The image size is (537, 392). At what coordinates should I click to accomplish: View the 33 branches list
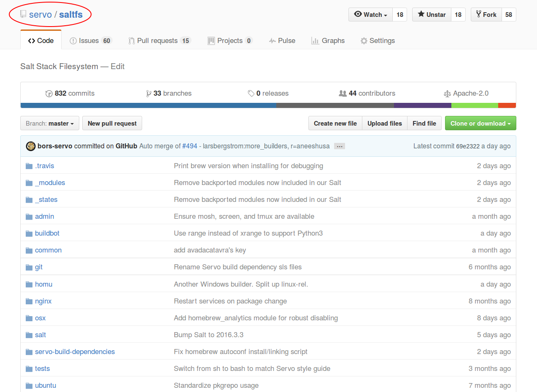[169, 94]
